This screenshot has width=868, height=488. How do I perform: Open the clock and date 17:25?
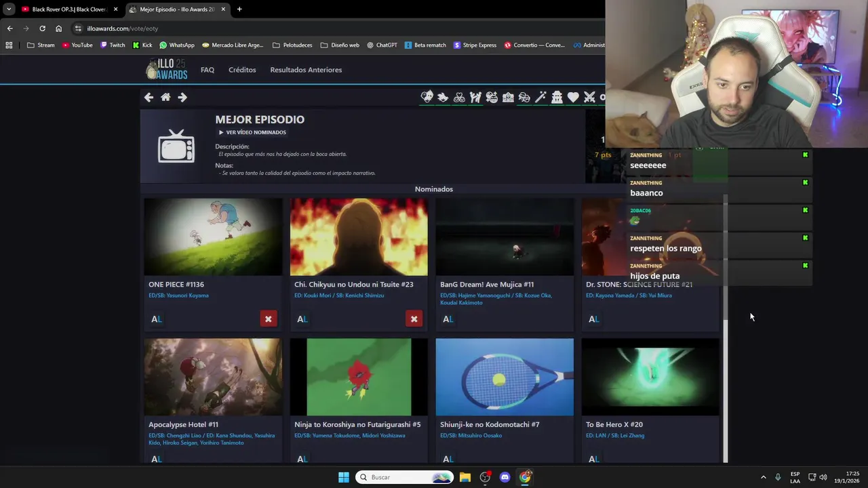click(x=848, y=477)
